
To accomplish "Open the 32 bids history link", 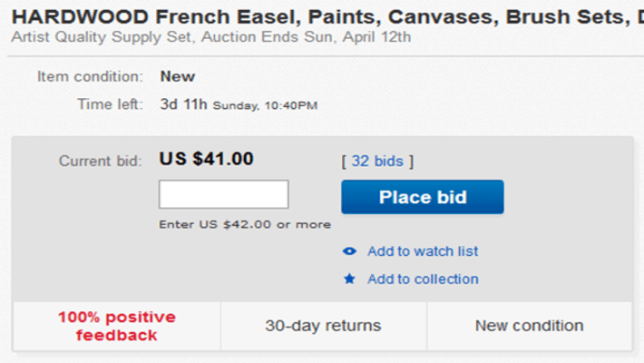I will pos(377,161).
